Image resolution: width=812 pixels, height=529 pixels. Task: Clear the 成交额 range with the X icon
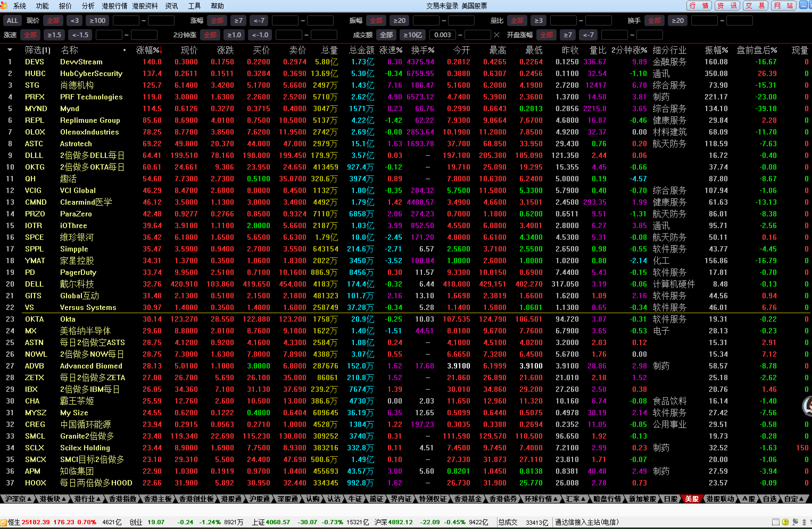[497, 35]
